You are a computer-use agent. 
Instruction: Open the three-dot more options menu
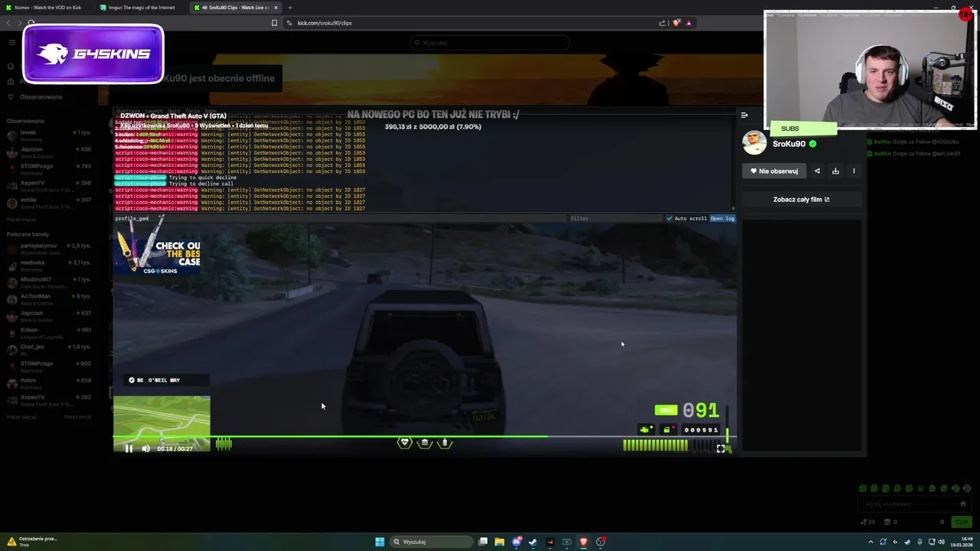coord(854,171)
